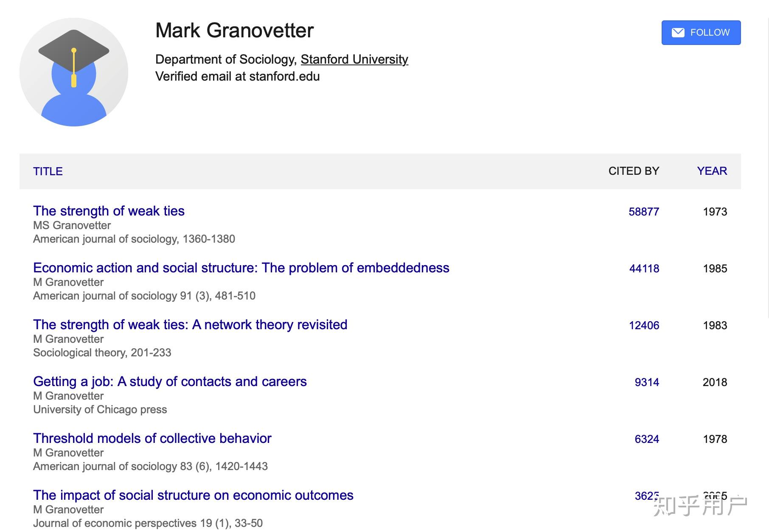Screen dimensions: 769x532
Task: View the 12406 citing articles
Action: point(644,325)
